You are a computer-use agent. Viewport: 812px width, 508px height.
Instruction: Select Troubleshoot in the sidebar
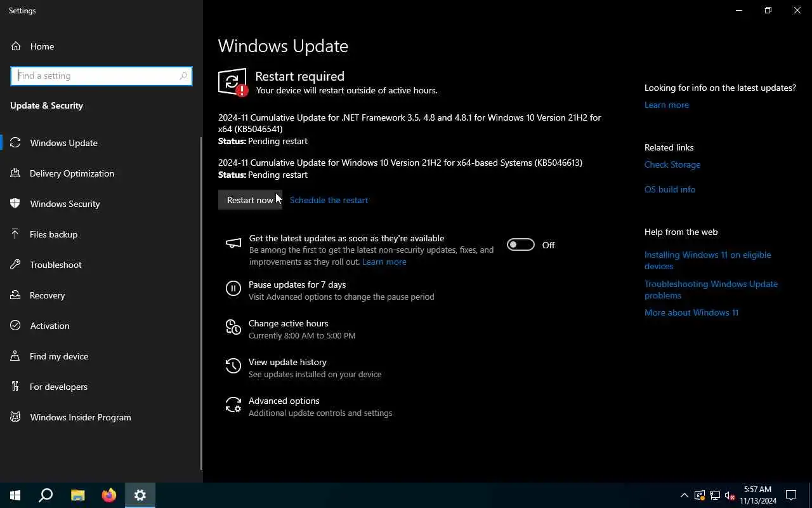[101, 265]
